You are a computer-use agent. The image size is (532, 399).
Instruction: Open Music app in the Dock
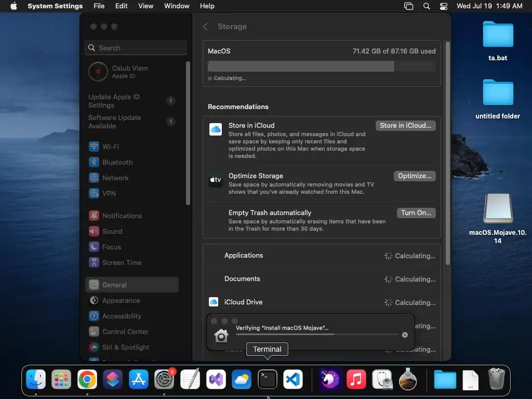pos(356,379)
